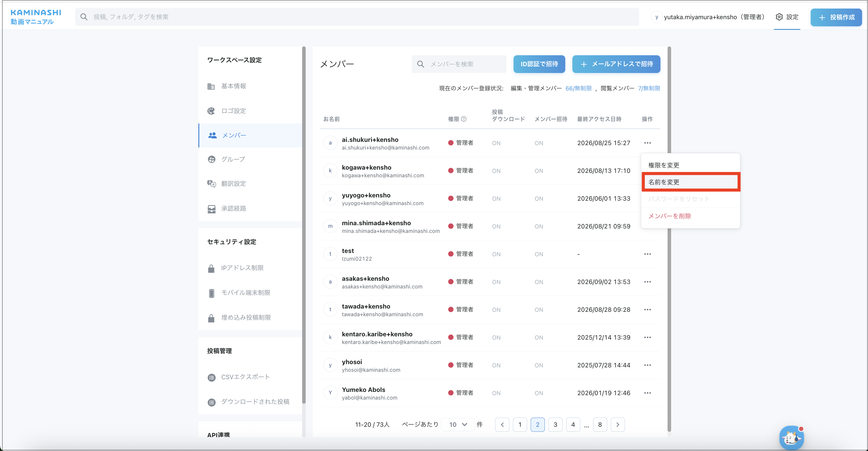Click the 権限 help question-mark icon
This screenshot has width=868, height=451.
[x=464, y=119]
